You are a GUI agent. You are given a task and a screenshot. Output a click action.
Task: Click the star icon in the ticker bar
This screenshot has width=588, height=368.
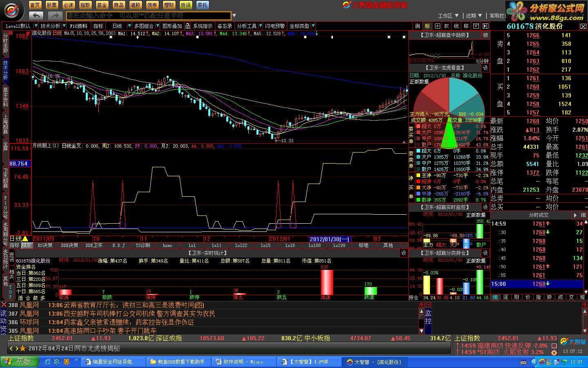coord(23,348)
